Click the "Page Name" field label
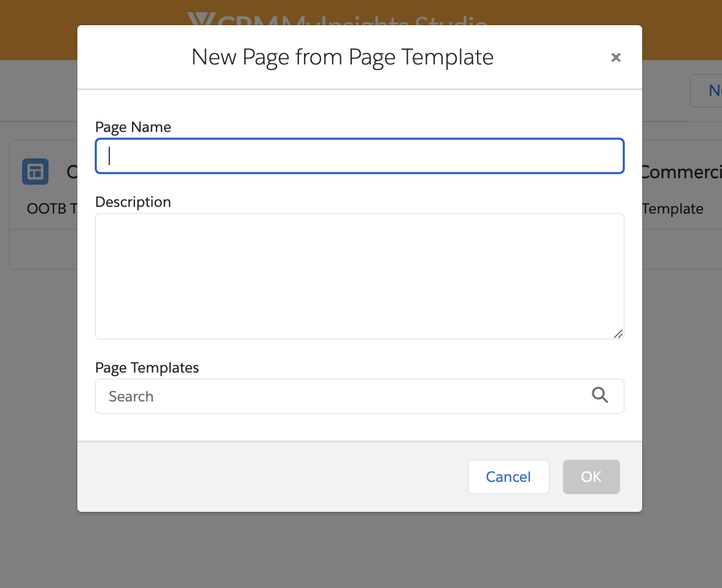 (x=133, y=127)
